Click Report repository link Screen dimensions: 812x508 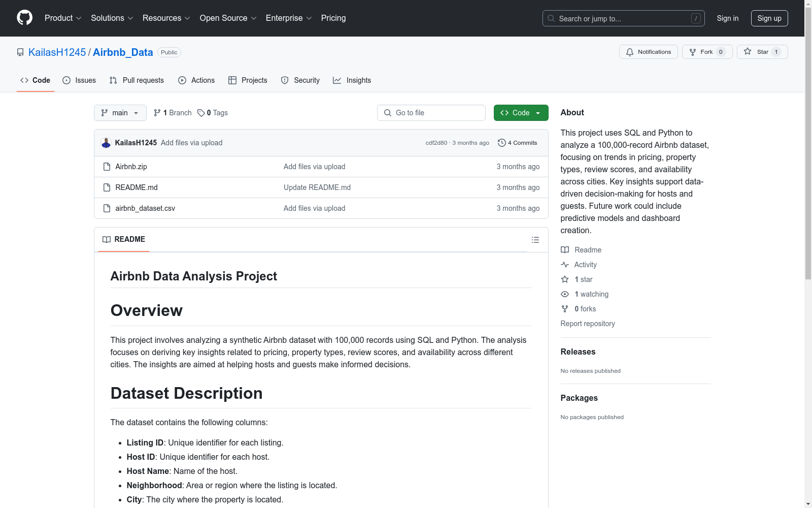(x=588, y=324)
